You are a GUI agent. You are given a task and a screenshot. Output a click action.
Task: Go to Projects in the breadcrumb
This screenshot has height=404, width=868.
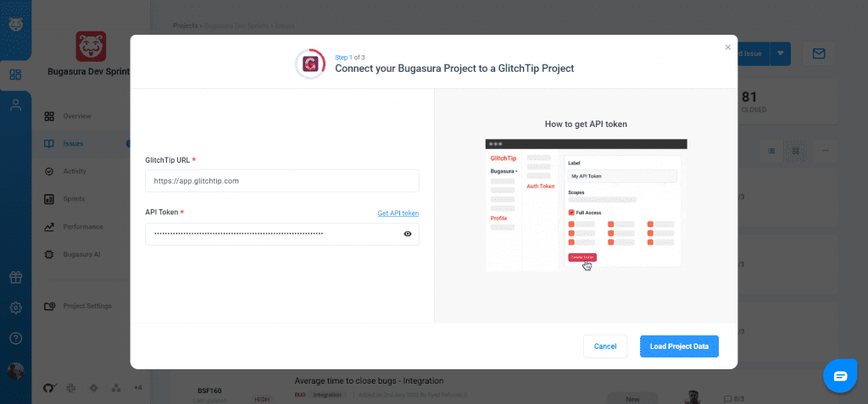pyautogui.click(x=186, y=25)
